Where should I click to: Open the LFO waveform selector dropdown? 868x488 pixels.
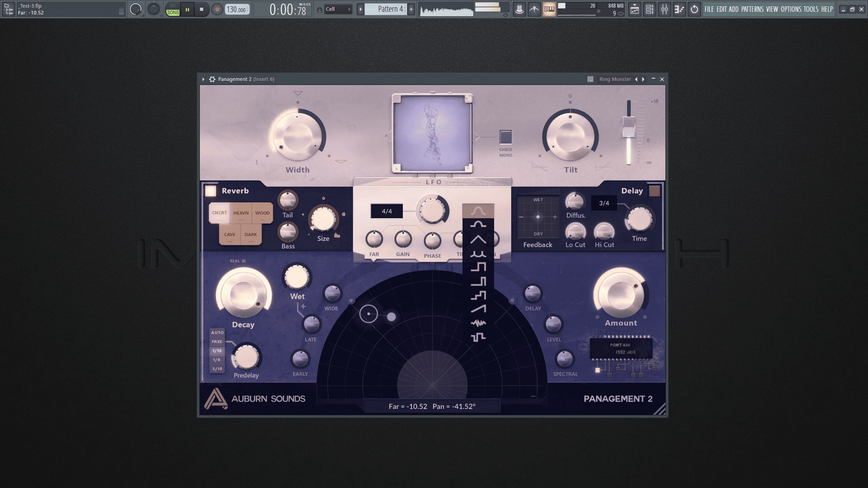pyautogui.click(x=478, y=211)
